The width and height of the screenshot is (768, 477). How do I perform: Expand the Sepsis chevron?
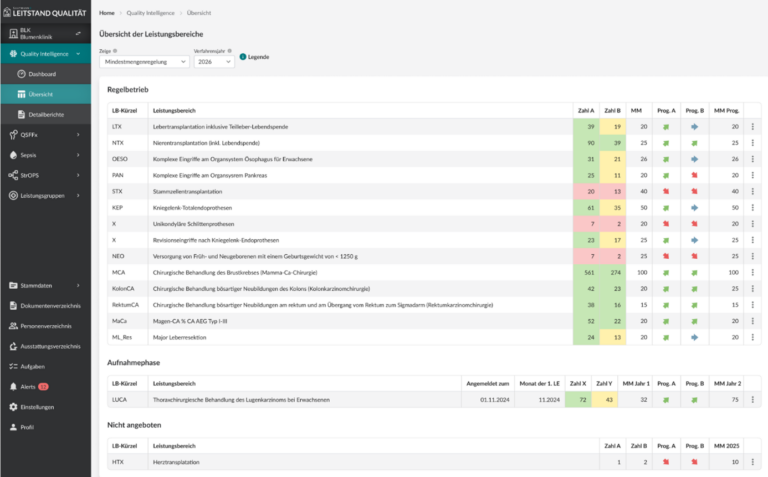pos(78,155)
